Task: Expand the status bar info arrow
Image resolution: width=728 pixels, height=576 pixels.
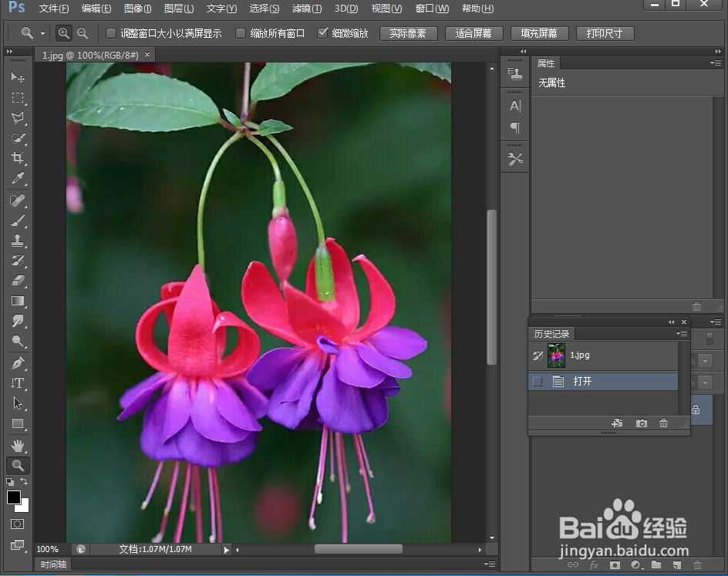Action: tap(226, 550)
